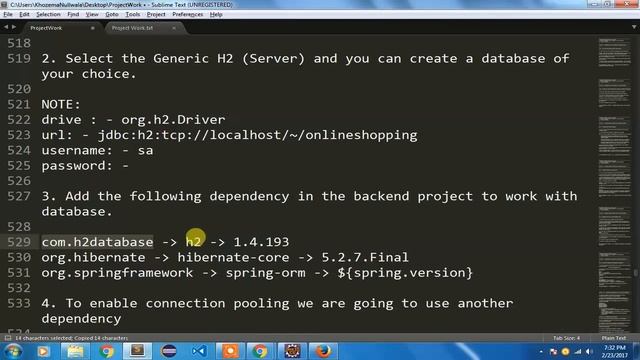Click the 'password: -' line
Screen dimensions: 640x360
[x=85, y=166]
